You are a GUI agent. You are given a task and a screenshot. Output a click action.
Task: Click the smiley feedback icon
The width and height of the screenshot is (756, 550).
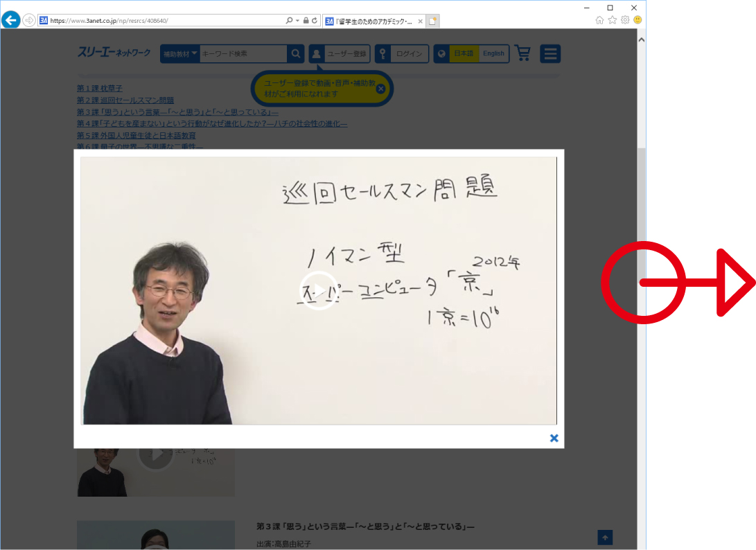pos(638,20)
